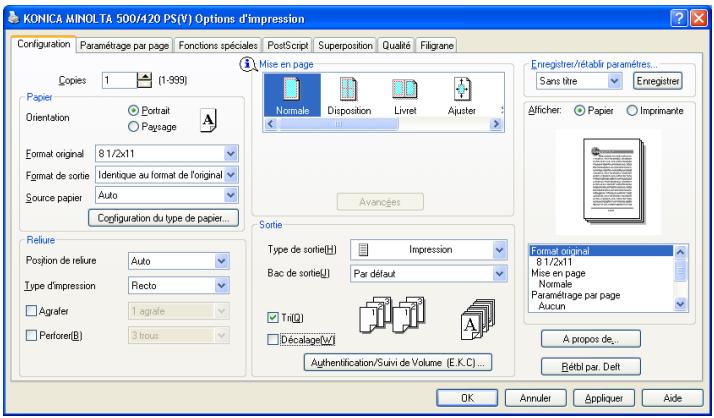Click the layout list horizontal scrollbar thumb
This screenshot has height=418, width=714.
[x=338, y=124]
